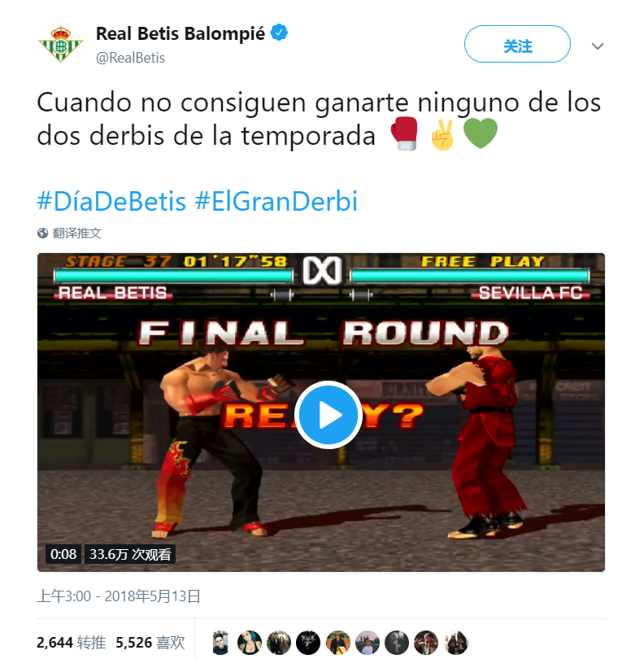Click the blue verified badge icon
The width and height of the screenshot is (644, 659).
tap(279, 33)
